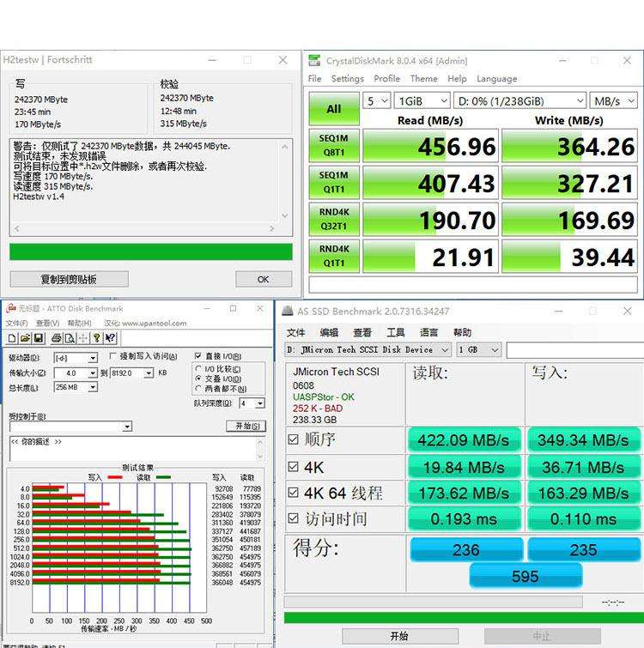Viewport: 644px width, 648px height.
Task: Open the Theme menu in CrystalDiskMark
Action: click(423, 79)
